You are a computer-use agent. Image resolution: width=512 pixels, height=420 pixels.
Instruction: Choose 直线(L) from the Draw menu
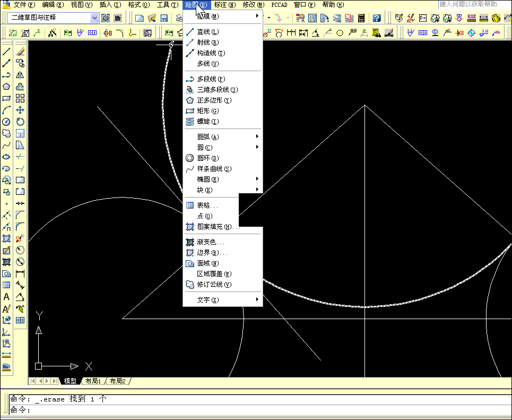pos(223,32)
